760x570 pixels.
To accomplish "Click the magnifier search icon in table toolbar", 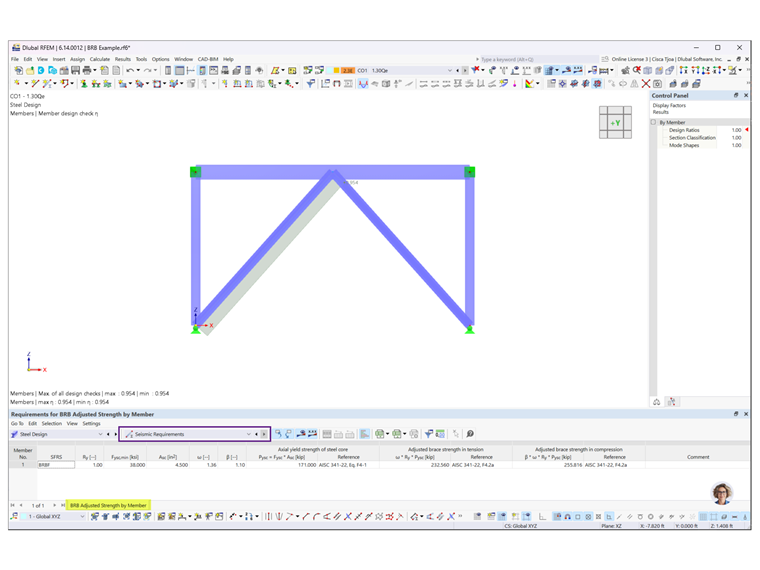I will [470, 434].
